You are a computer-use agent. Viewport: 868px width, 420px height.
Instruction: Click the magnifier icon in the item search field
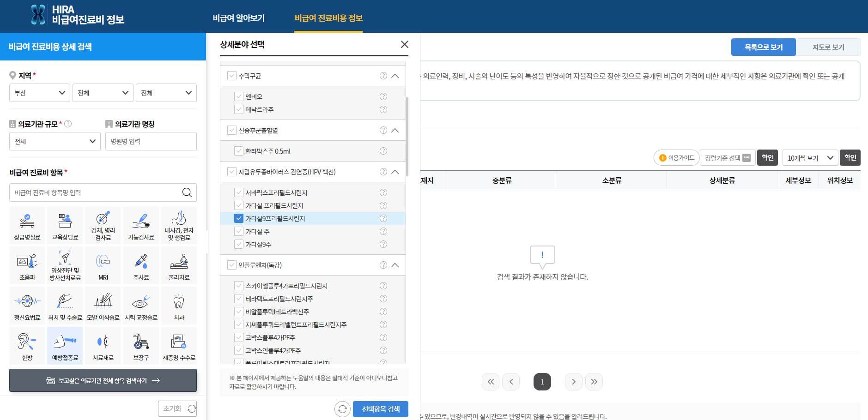click(x=187, y=192)
